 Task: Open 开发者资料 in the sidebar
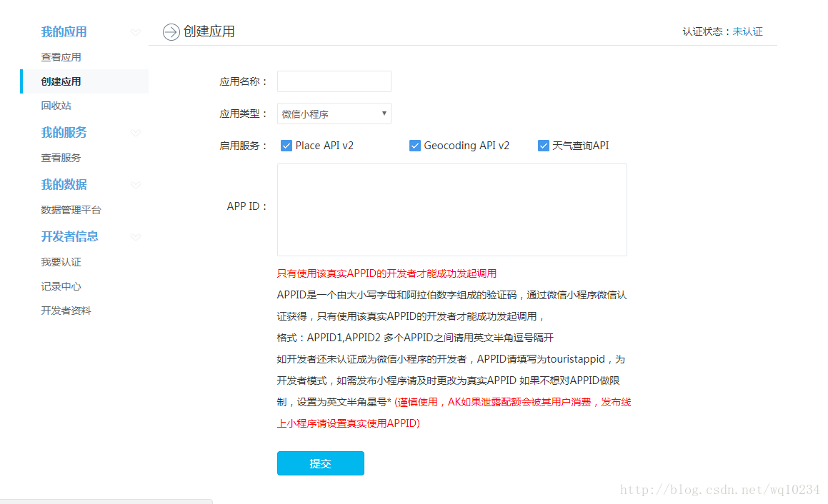66,311
